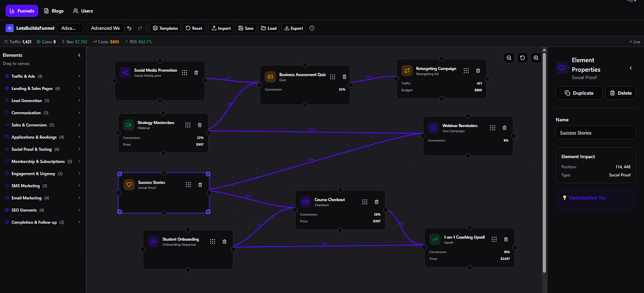The height and width of the screenshot is (293, 644).
Task: Click the help question mark icon
Action: 312,28
